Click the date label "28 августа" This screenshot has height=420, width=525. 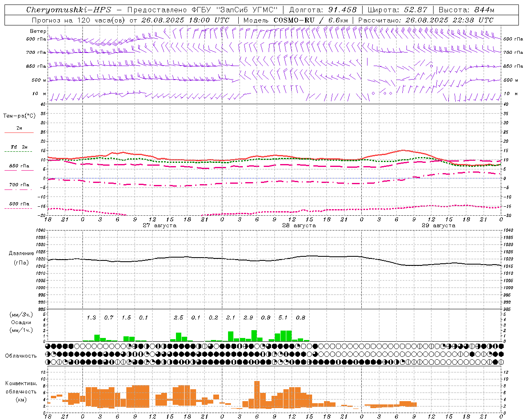(x=299, y=226)
